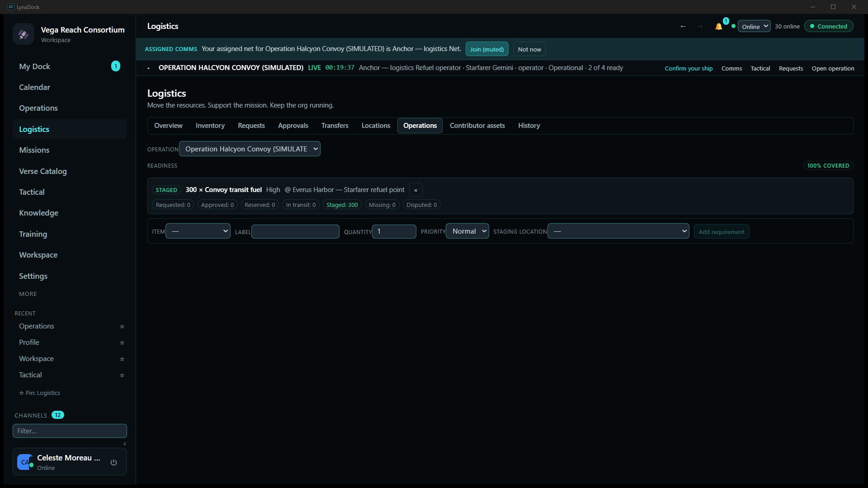Screen dimensions: 868x488
Task: Click the Join (muted) button
Action: tap(487, 49)
